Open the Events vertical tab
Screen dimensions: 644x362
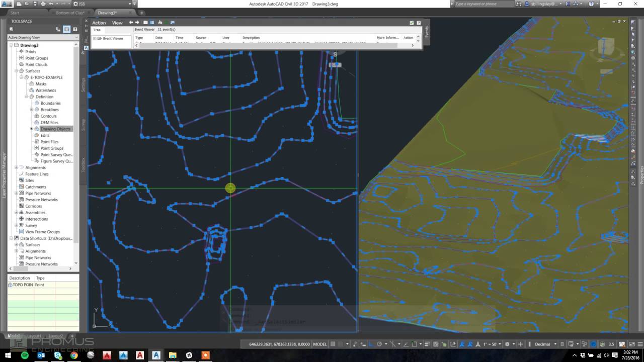(427, 32)
